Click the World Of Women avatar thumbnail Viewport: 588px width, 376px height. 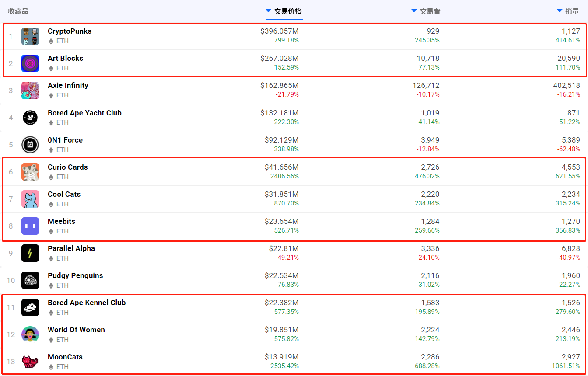pos(30,334)
